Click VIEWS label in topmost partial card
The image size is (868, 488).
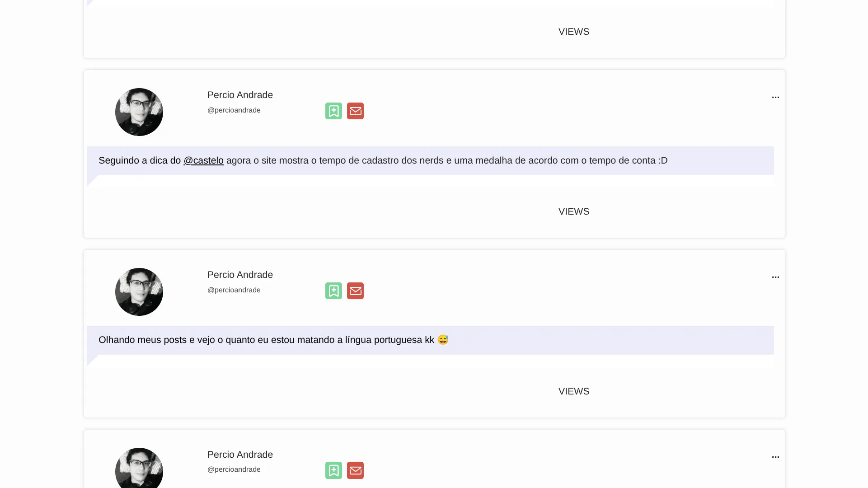(x=574, y=32)
